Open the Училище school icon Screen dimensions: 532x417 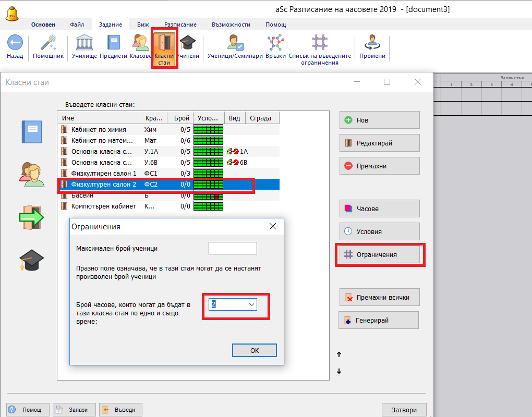[x=84, y=44]
